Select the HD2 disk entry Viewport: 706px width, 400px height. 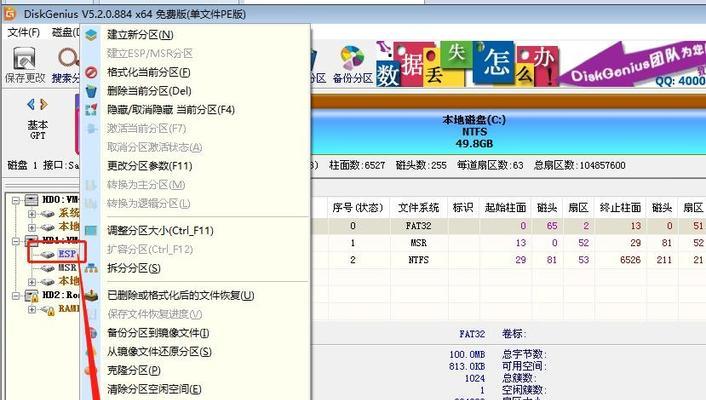pyautogui.click(x=60, y=295)
